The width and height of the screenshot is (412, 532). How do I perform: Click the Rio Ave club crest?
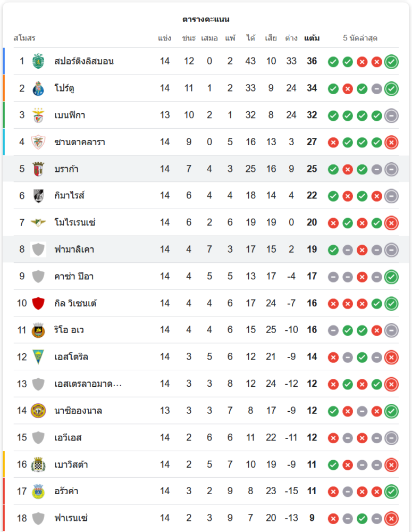[x=38, y=330]
